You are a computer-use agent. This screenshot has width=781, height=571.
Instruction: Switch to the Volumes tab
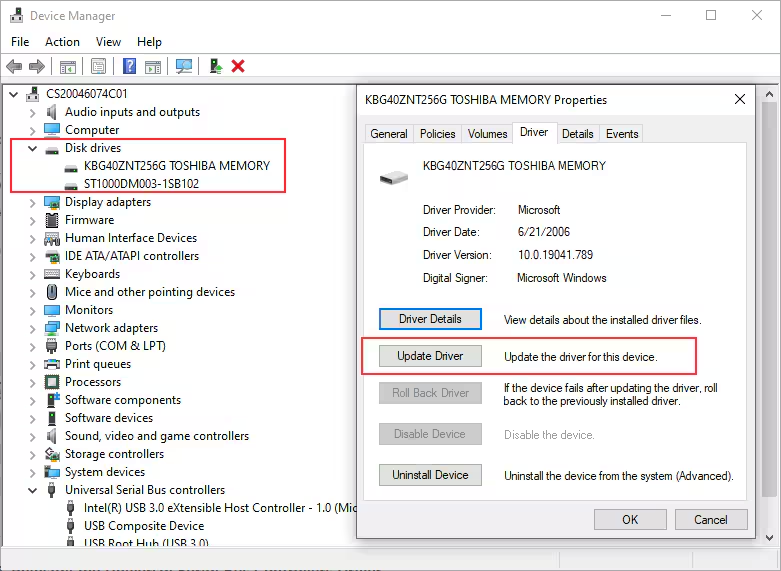[487, 134]
